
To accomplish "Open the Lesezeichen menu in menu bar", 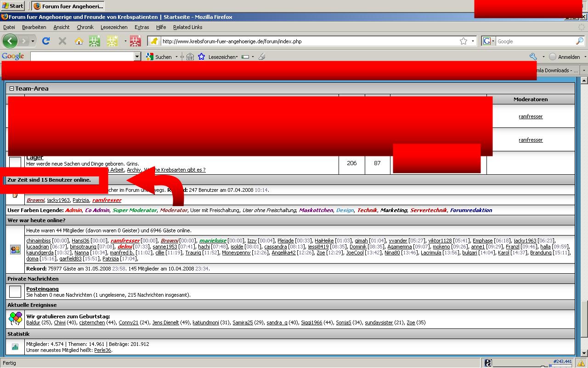I will [114, 27].
